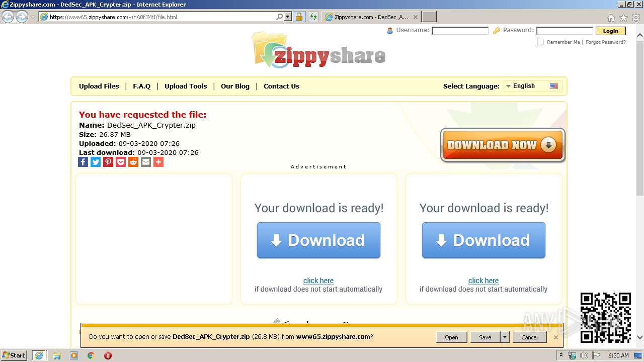Viewport: 644px width, 362px height.
Task: Open the File Explorer taskbar icon
Action: coord(57,355)
